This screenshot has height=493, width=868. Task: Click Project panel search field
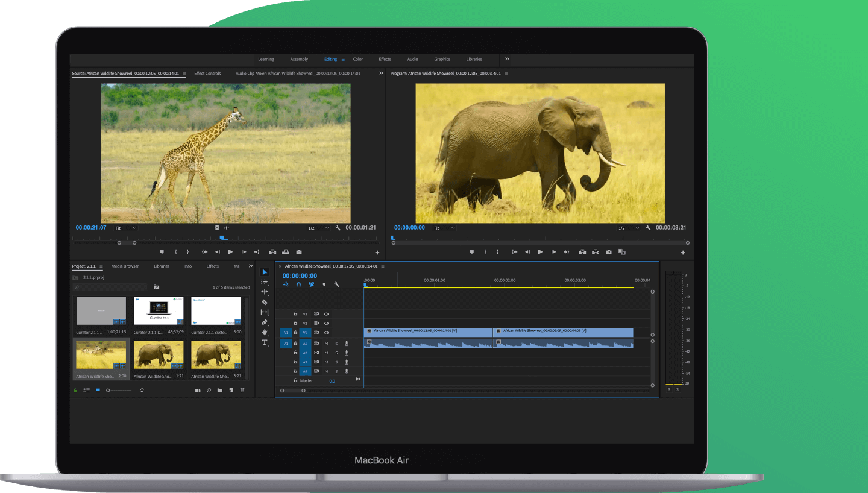click(110, 287)
